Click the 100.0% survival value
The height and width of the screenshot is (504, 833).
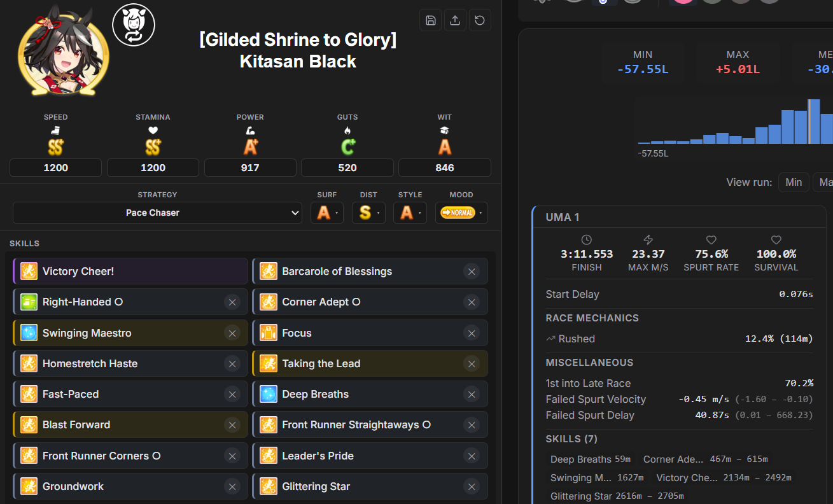[776, 254]
